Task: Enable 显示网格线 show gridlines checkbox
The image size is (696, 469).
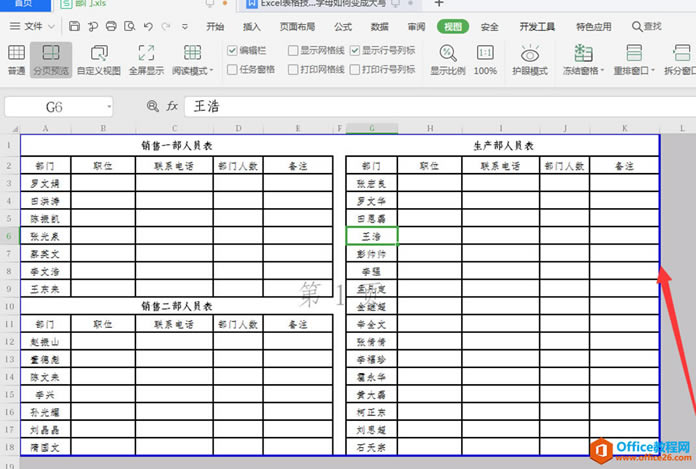Action: (x=293, y=51)
